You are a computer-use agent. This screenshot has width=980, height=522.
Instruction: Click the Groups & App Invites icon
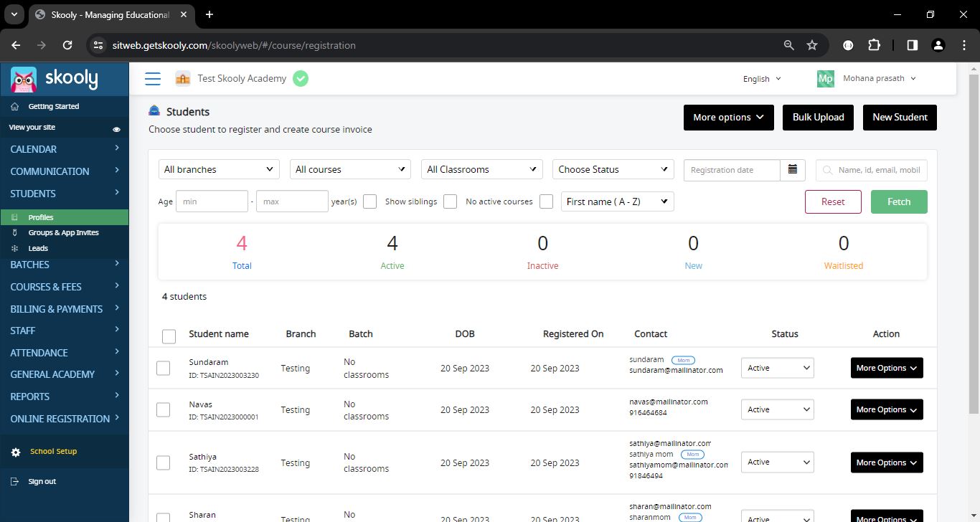pos(15,233)
